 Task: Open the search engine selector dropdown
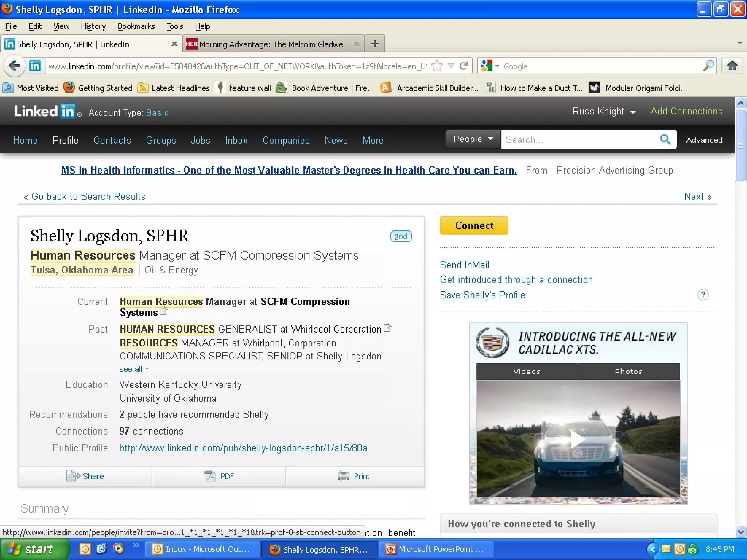click(489, 66)
